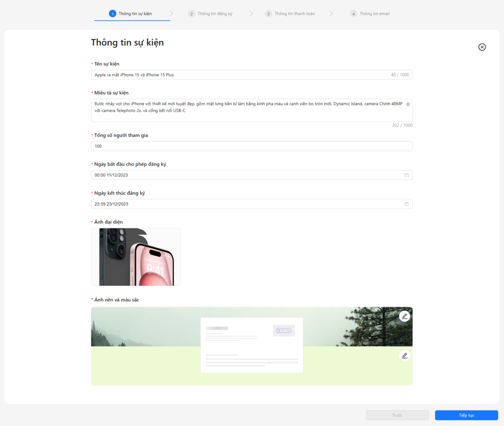Click the step 1 number circle
Viewport: 504px width, 426px height.
point(112,14)
